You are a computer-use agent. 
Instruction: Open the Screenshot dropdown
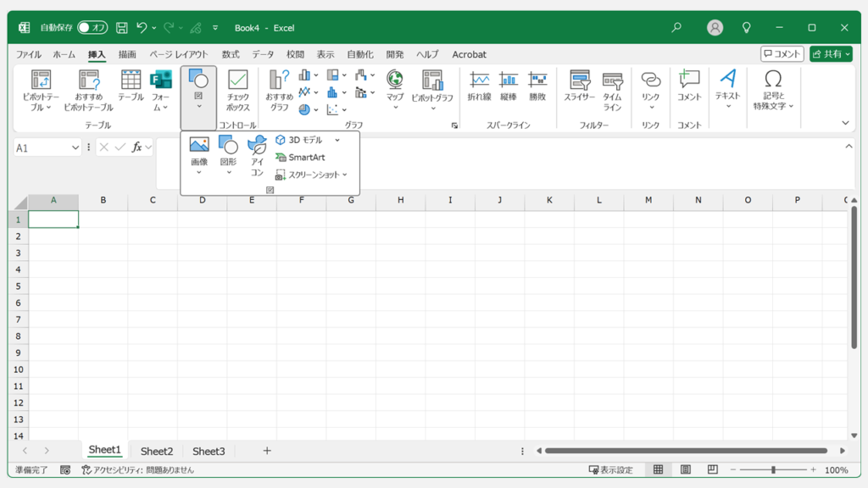pyautogui.click(x=312, y=175)
